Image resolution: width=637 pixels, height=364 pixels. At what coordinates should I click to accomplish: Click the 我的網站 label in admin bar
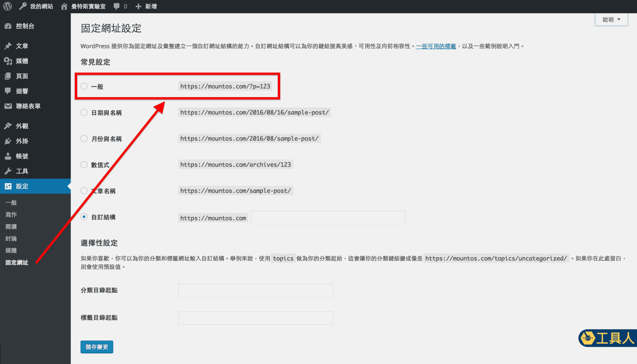(x=41, y=6)
